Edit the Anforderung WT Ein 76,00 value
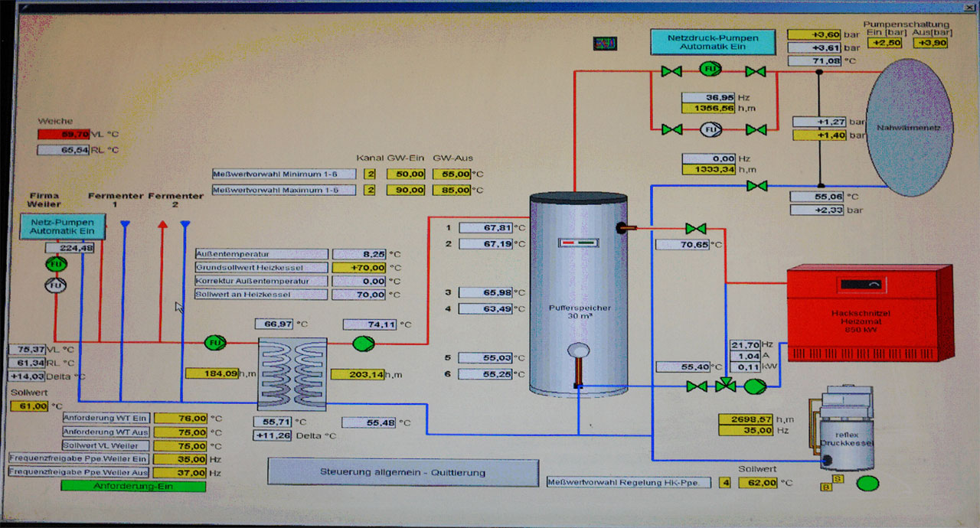Image resolution: width=980 pixels, height=528 pixels. (x=179, y=419)
